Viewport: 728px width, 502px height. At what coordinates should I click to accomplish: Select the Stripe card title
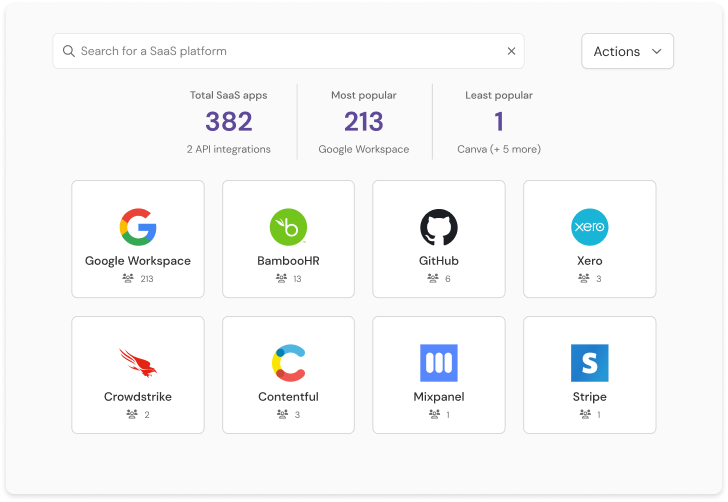coord(590,397)
